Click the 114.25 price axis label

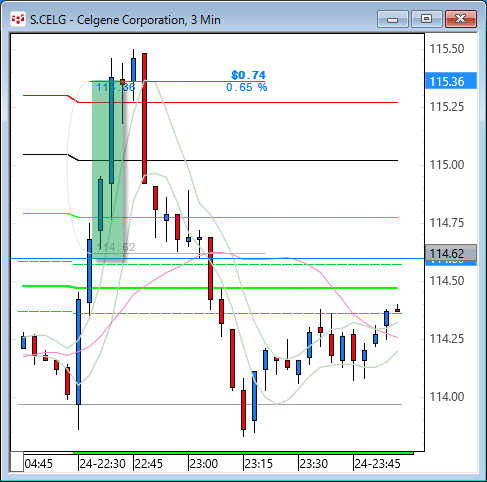point(447,339)
